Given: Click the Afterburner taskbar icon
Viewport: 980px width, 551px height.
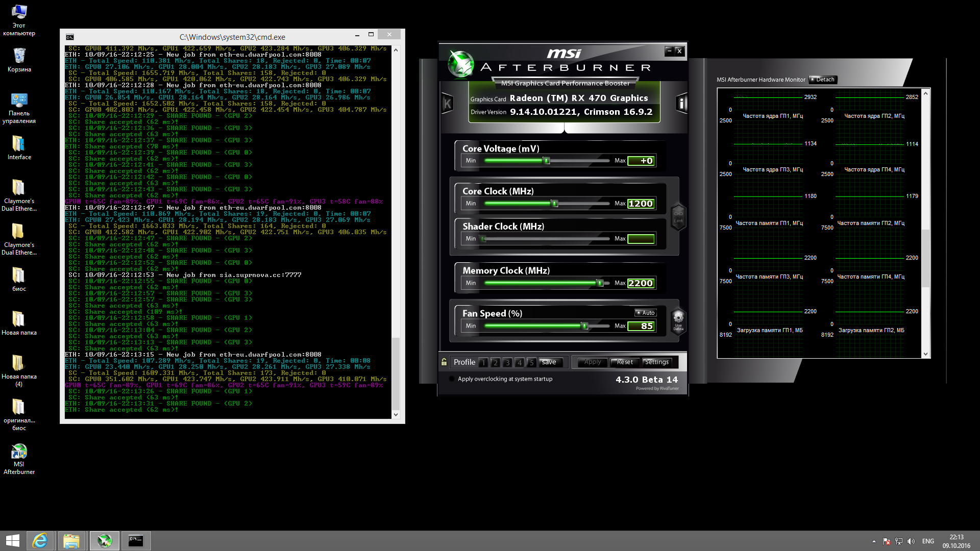Looking at the screenshot, I should [105, 541].
